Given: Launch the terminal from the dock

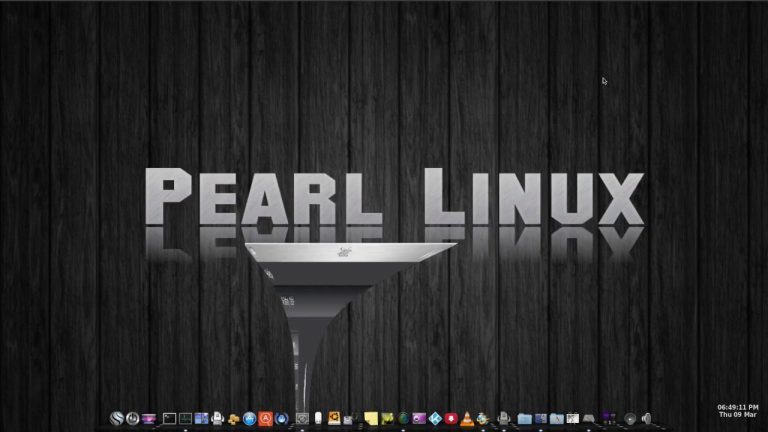Looking at the screenshot, I should pos(169,418).
